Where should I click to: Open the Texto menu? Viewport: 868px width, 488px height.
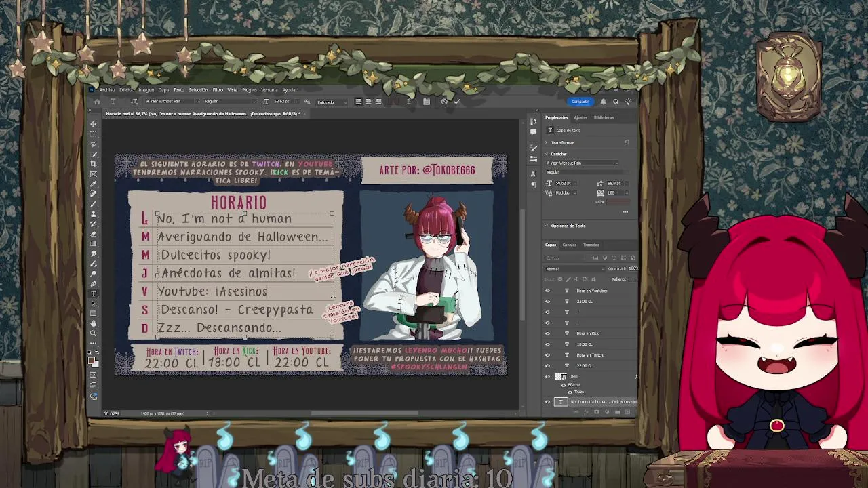point(179,90)
